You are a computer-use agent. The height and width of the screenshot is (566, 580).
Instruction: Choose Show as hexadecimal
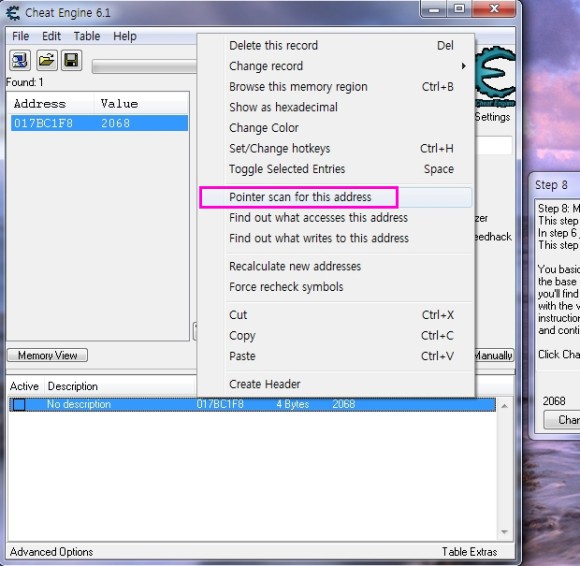point(336,107)
